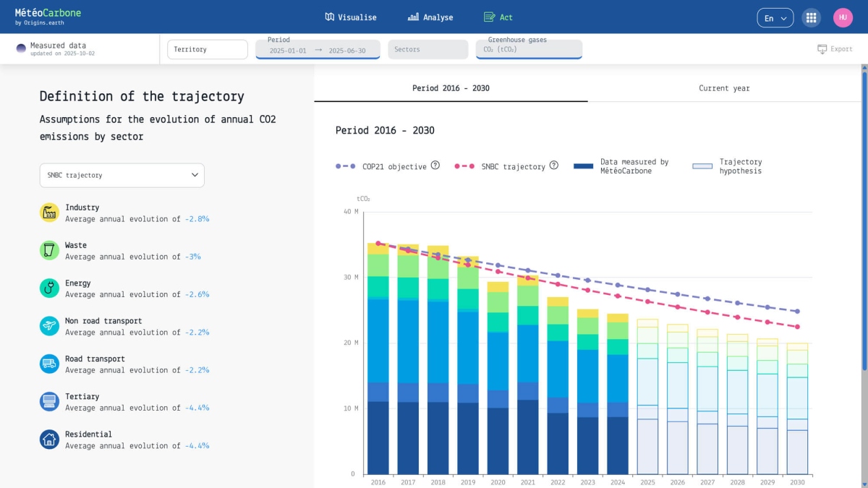Toggle the Trajectory hypothesis legend series
This screenshot has width=868, height=488.
(728, 166)
